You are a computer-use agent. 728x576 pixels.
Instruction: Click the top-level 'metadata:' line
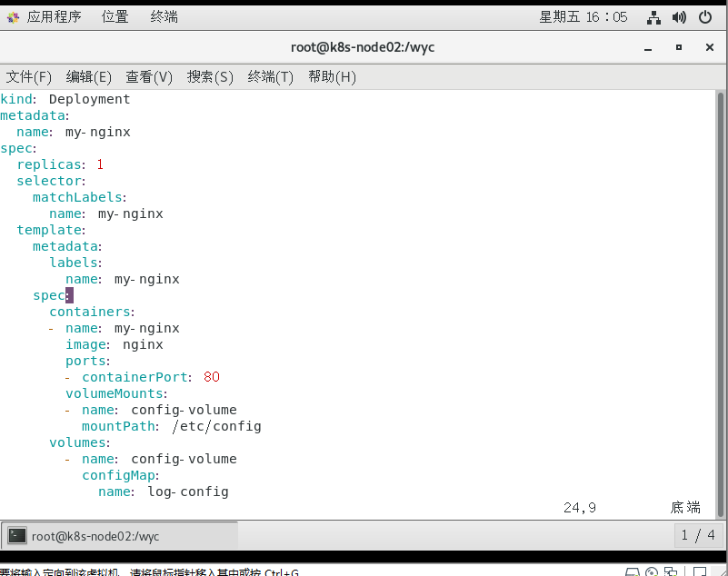click(35, 115)
